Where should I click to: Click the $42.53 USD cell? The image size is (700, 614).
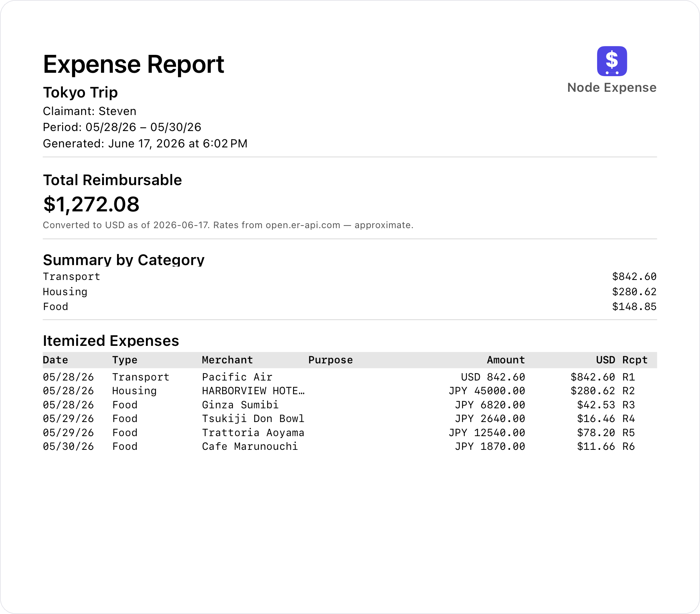[596, 405]
